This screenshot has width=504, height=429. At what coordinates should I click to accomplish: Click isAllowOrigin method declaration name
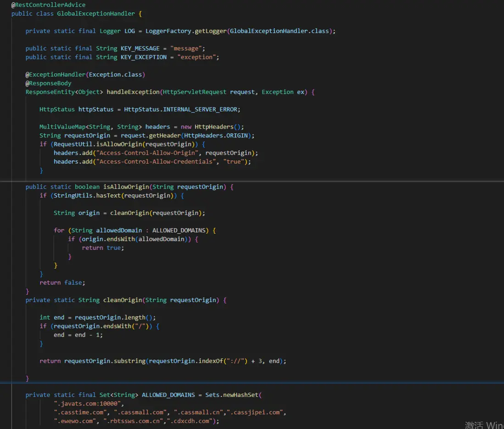click(x=126, y=186)
